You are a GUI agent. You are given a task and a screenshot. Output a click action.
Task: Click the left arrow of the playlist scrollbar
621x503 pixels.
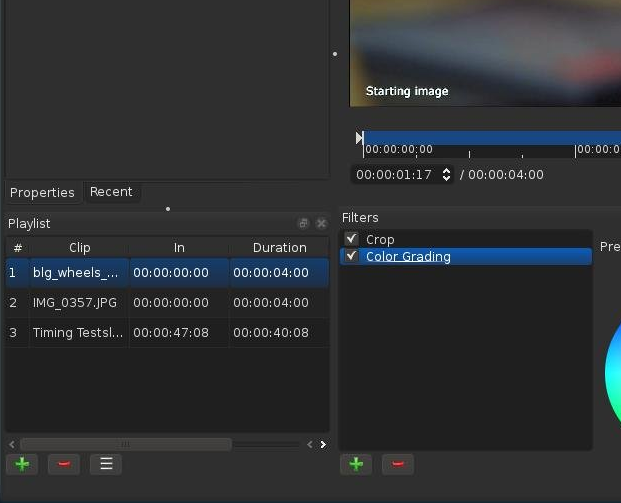pyautogui.click(x=12, y=444)
